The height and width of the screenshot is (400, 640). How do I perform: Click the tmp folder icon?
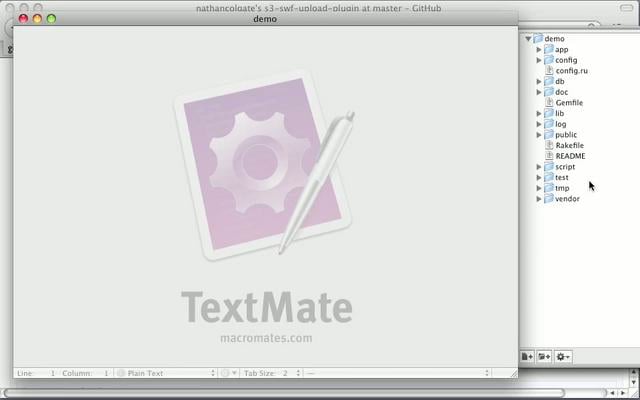[x=549, y=188]
